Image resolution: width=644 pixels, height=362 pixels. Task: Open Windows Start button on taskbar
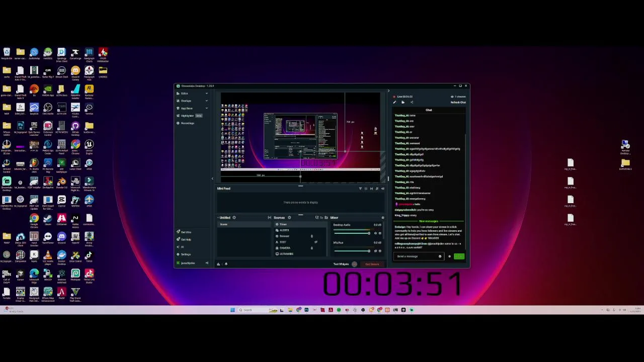(x=232, y=310)
